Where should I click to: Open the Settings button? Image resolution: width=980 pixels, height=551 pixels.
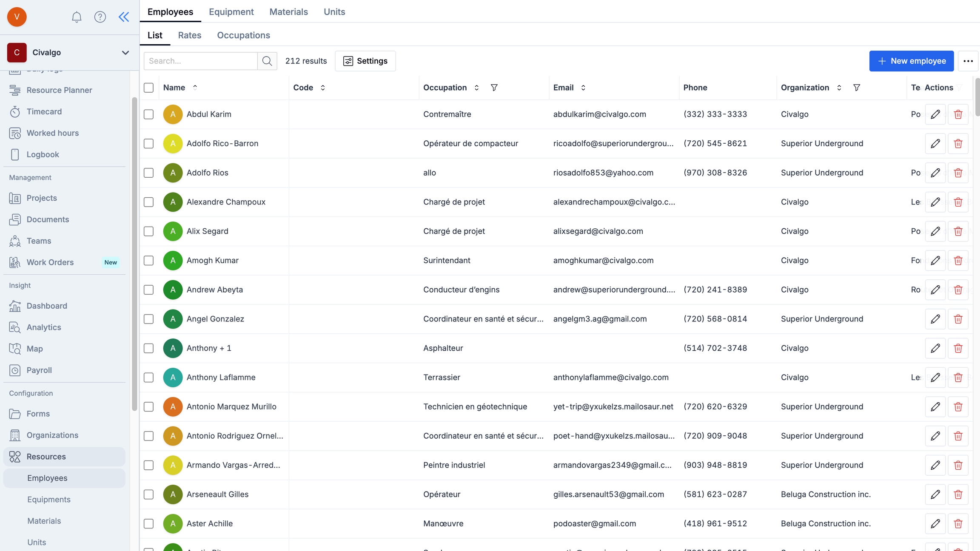tap(365, 61)
